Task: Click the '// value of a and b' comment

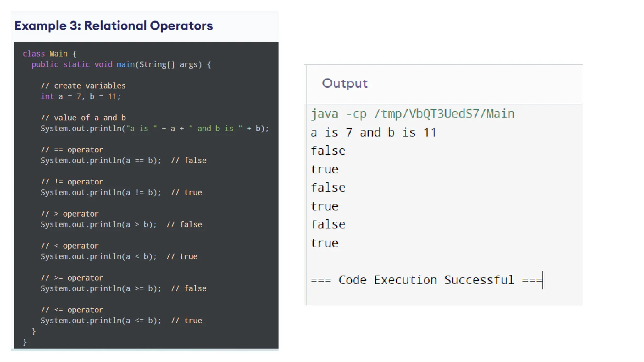Action: coord(83,118)
